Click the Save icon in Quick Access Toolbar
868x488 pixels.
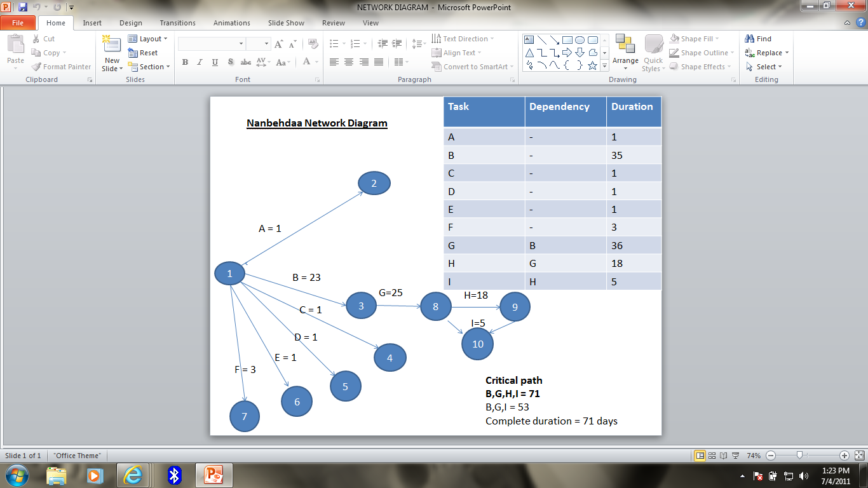pyautogui.click(x=23, y=7)
